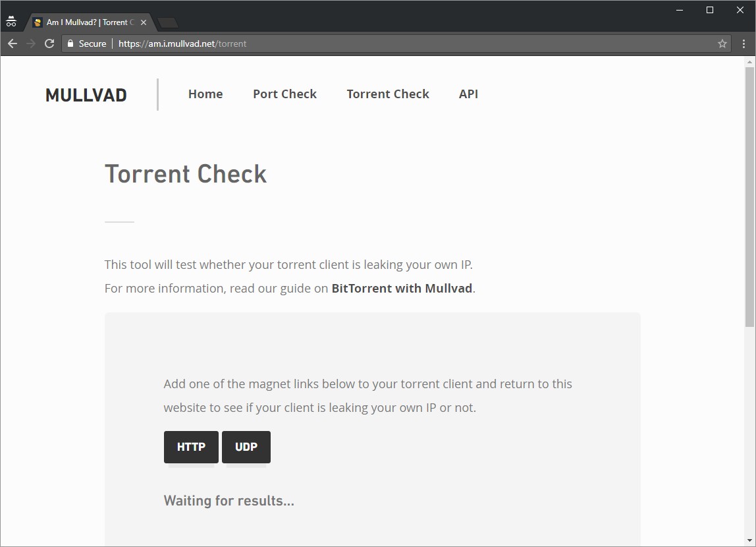The height and width of the screenshot is (547, 756).
Task: Click the HTTP magnet link button
Action: (191, 447)
